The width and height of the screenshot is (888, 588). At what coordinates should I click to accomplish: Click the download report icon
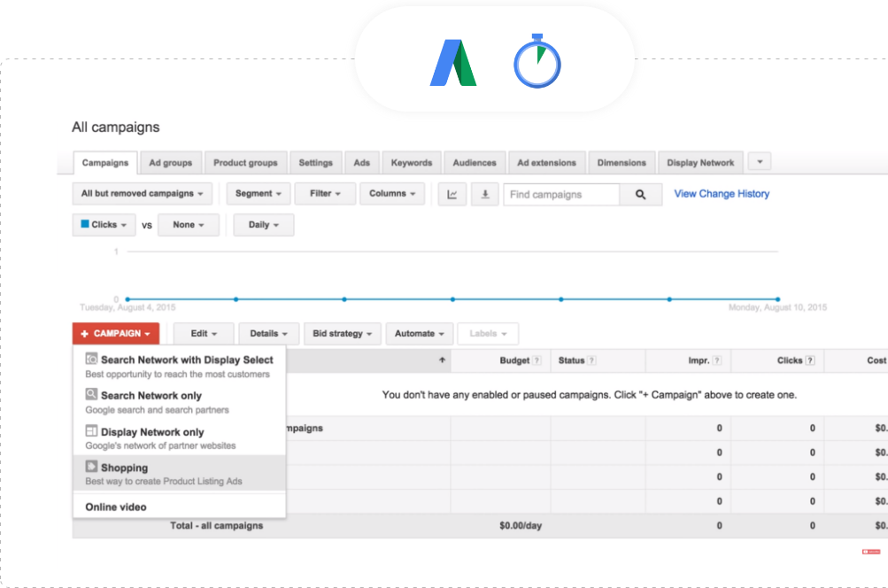tap(485, 194)
